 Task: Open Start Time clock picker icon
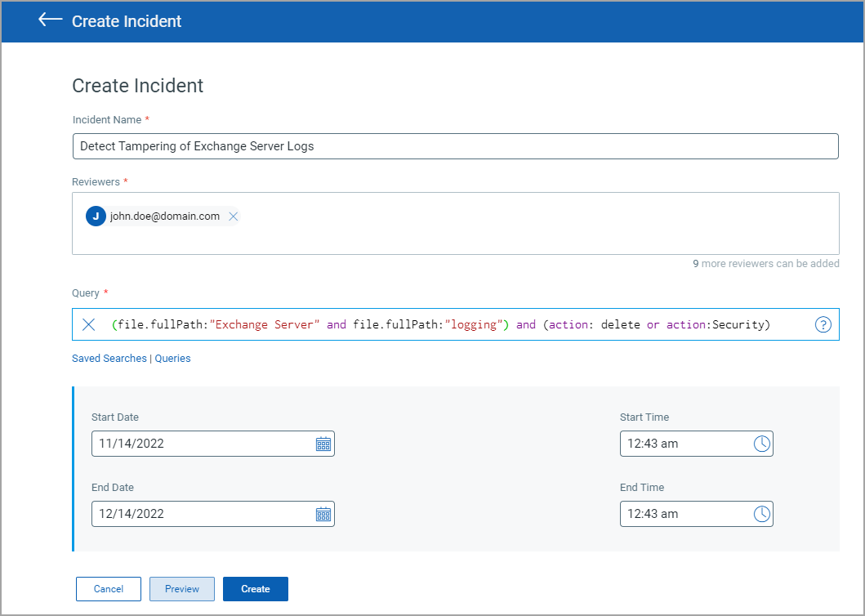(x=762, y=444)
